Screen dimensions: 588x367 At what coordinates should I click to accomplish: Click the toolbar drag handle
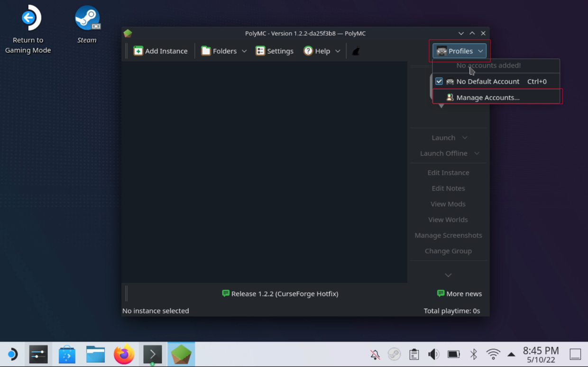tap(127, 51)
